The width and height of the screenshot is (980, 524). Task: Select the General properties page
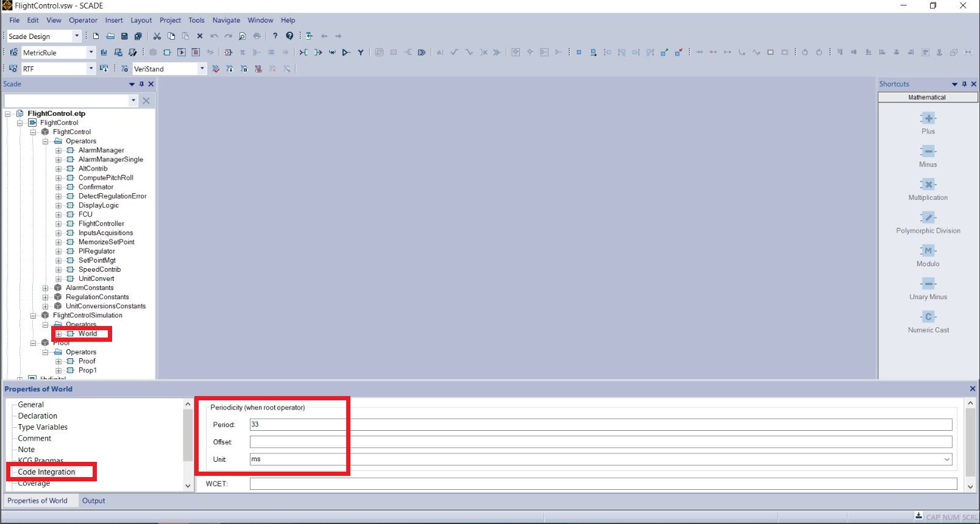30,405
